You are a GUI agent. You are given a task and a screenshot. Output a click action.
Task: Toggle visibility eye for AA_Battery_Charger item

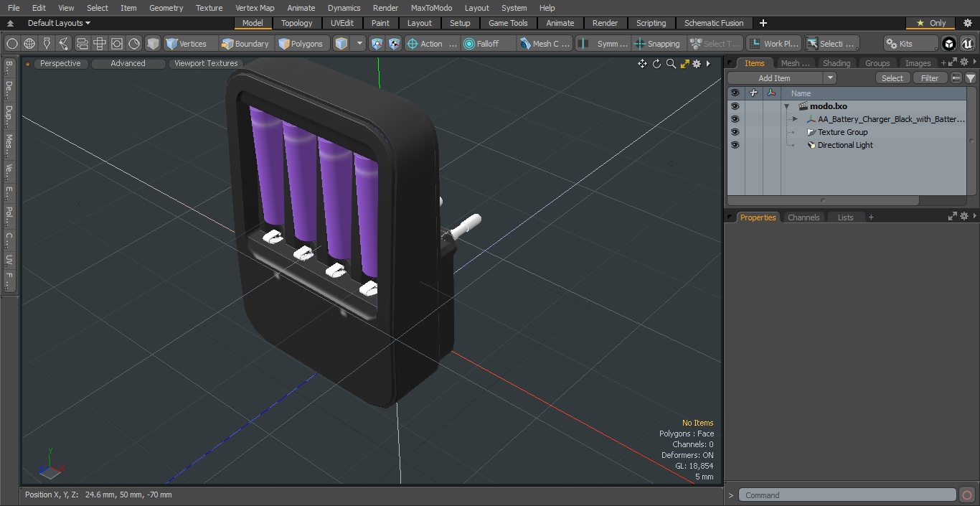point(735,119)
